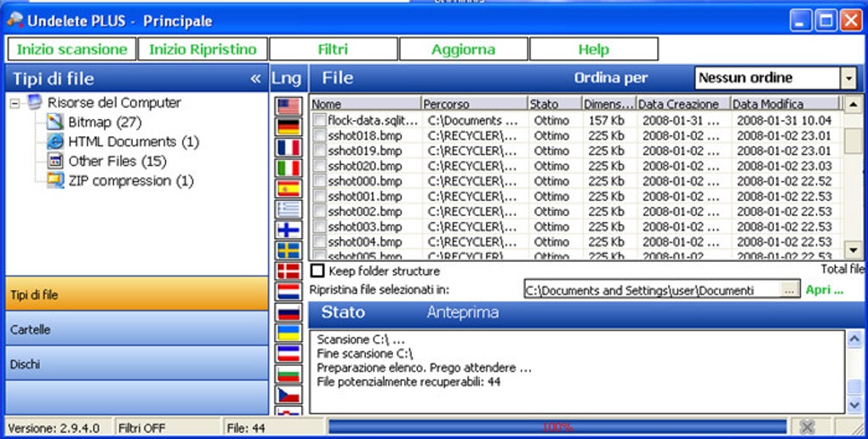Select Bitmap (27) in the tree
This screenshot has width=868, height=439.
point(106,122)
